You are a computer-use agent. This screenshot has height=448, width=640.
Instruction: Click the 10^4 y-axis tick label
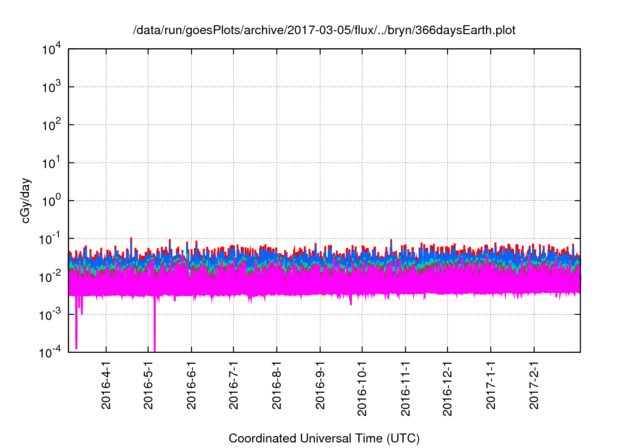(53, 49)
